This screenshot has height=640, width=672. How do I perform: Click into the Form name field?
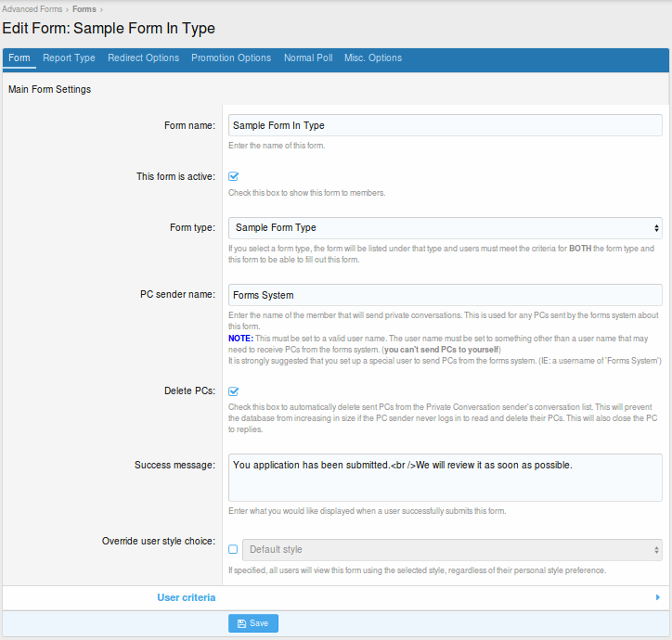(445, 124)
